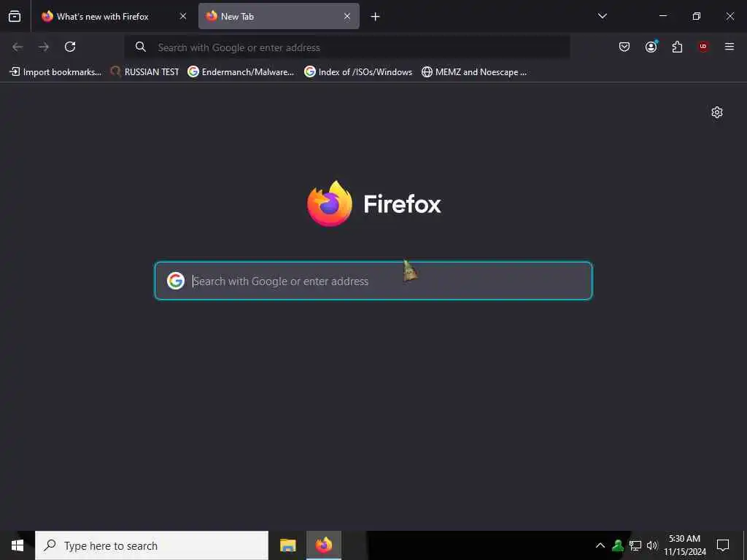Open the clock showing 5:30 AM

point(685,545)
